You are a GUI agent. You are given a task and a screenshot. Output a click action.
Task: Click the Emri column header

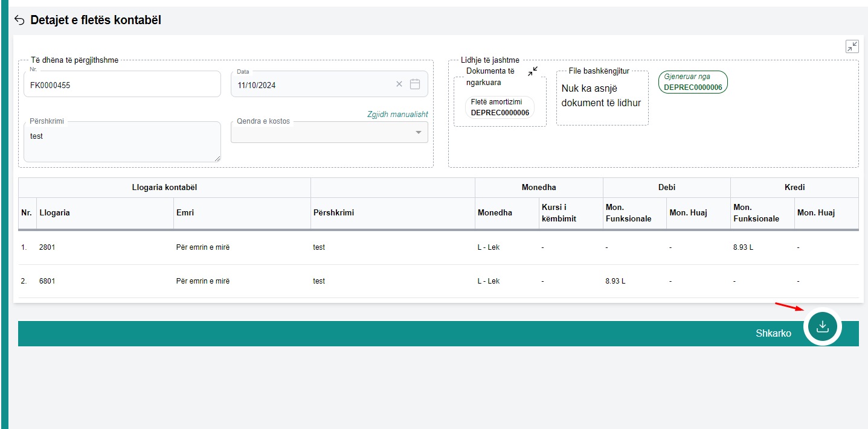185,213
